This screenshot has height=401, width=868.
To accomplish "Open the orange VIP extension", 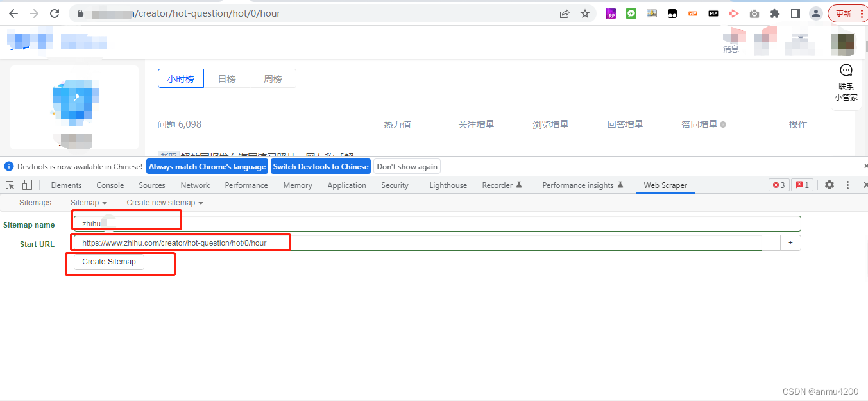I will point(693,13).
